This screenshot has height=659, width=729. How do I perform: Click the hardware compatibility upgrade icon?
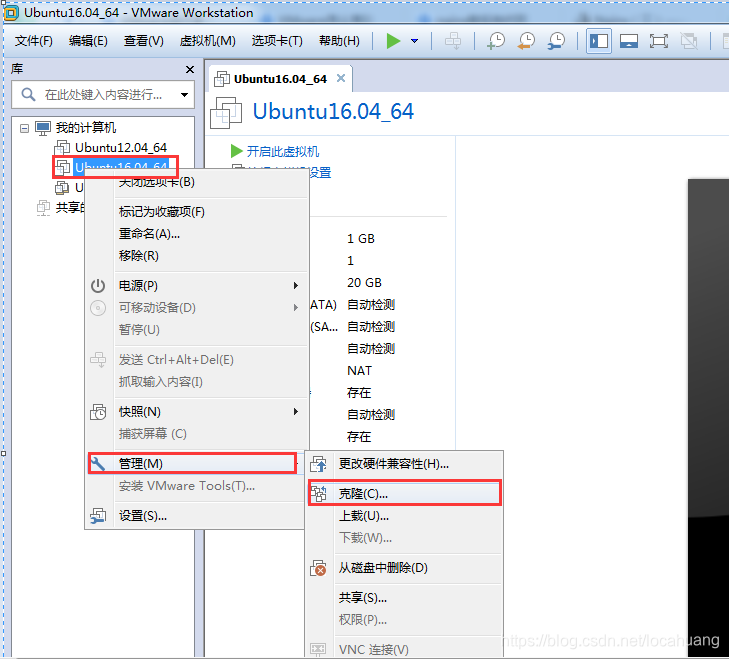click(319, 464)
